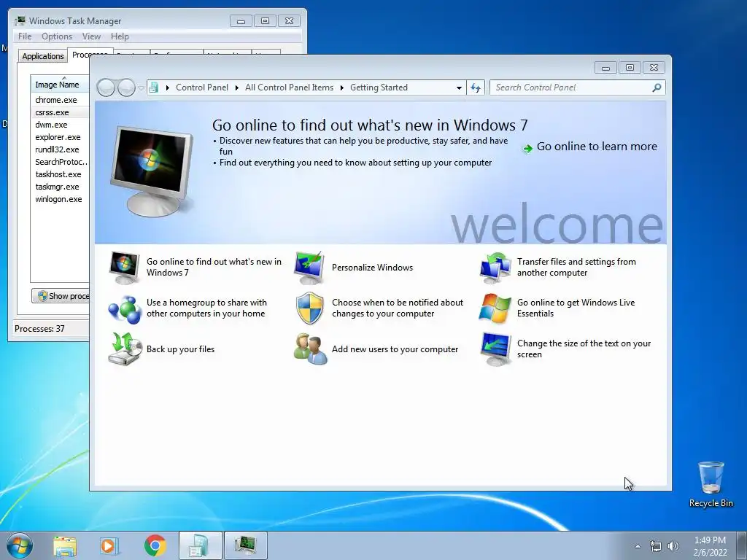Image resolution: width=747 pixels, height=560 pixels.
Task: Open the Windows Start button
Action: (20, 545)
